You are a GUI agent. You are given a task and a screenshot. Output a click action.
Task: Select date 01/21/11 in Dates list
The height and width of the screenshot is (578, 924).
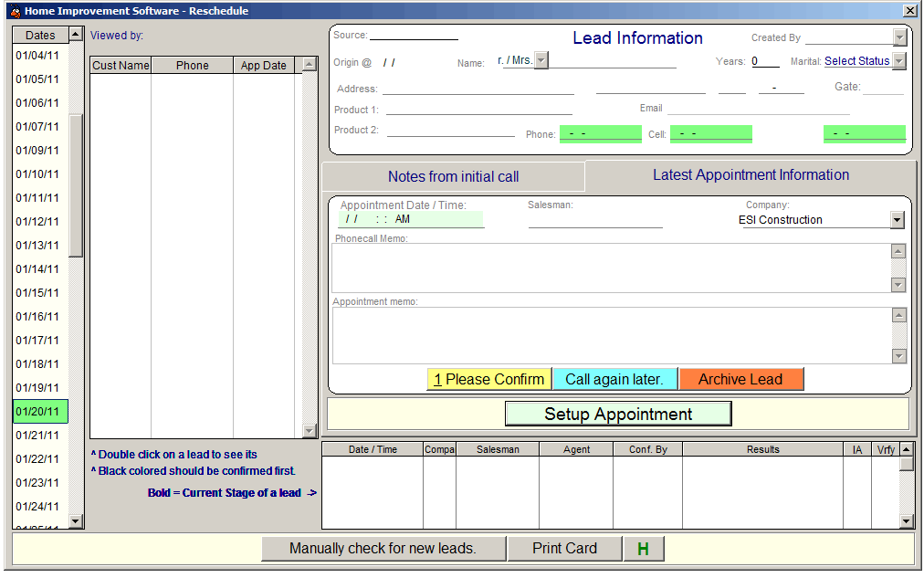[x=40, y=436]
